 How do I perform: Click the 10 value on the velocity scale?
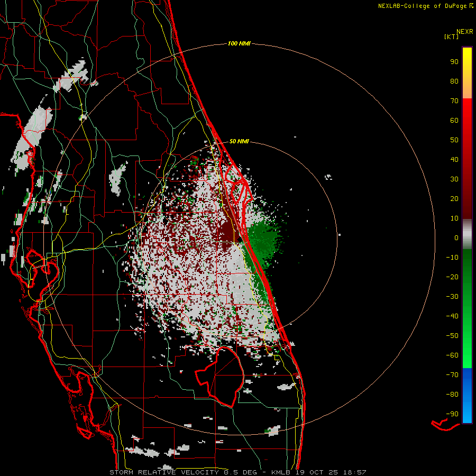click(454, 218)
